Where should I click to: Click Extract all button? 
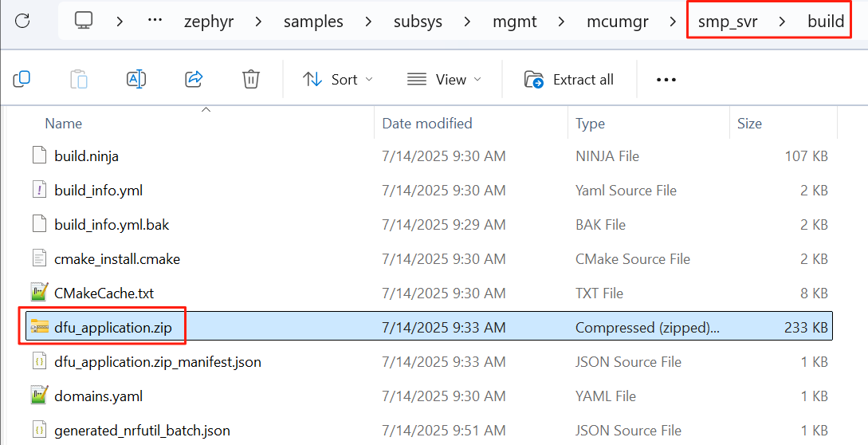coord(569,79)
